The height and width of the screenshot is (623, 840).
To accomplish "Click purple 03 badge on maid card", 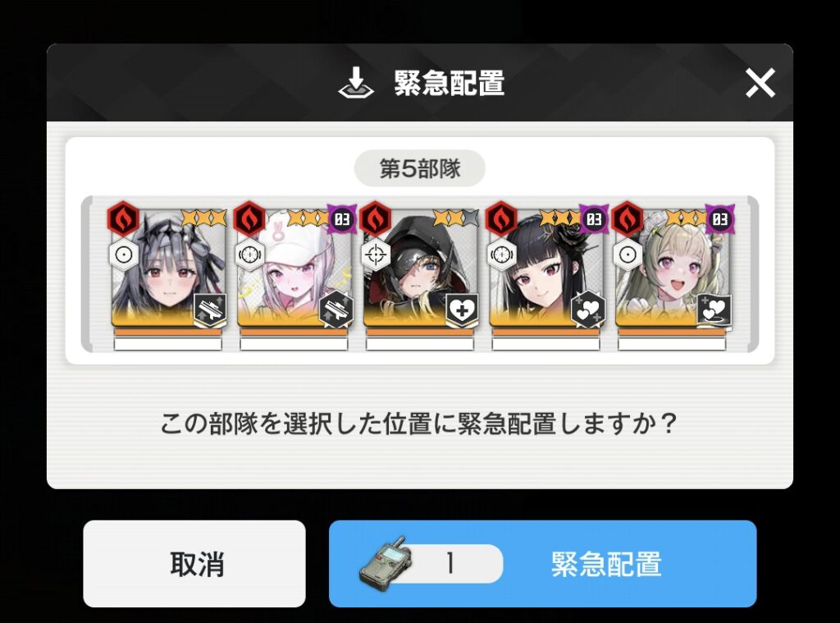I will [x=720, y=218].
